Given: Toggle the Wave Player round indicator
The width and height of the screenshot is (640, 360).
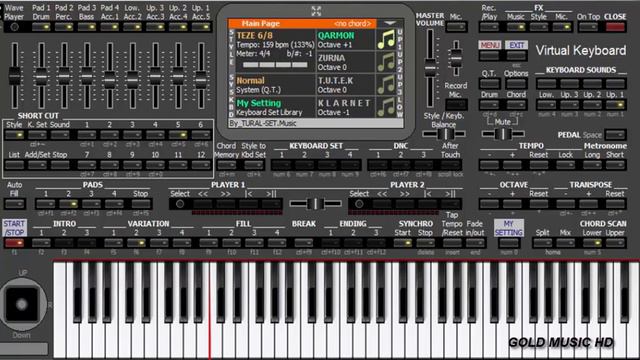Looking at the screenshot, I should (15, 27).
